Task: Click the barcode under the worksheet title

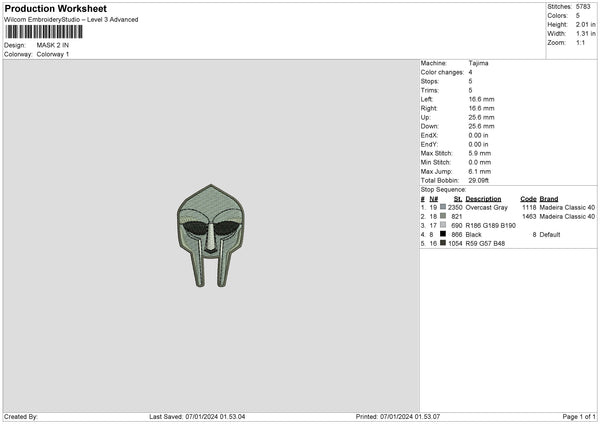Action: 44,32
